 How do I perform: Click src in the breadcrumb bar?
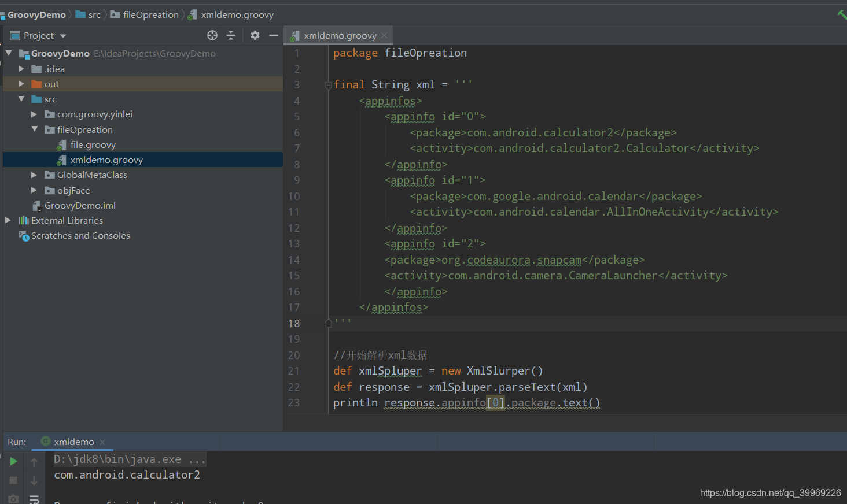pyautogui.click(x=94, y=14)
